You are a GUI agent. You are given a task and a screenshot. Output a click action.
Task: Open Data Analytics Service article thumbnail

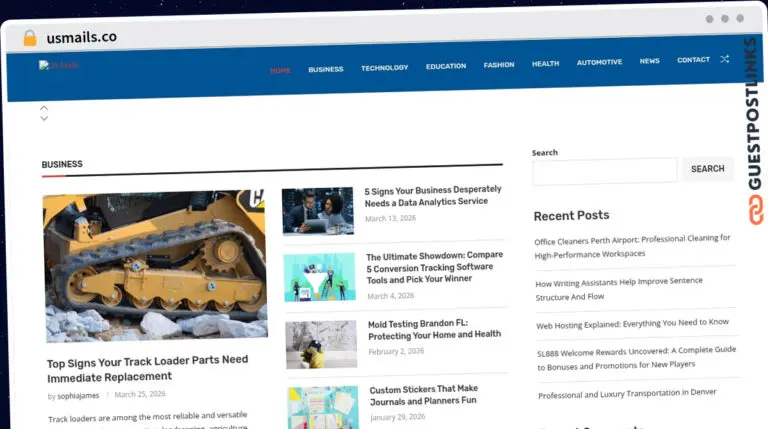tap(317, 211)
